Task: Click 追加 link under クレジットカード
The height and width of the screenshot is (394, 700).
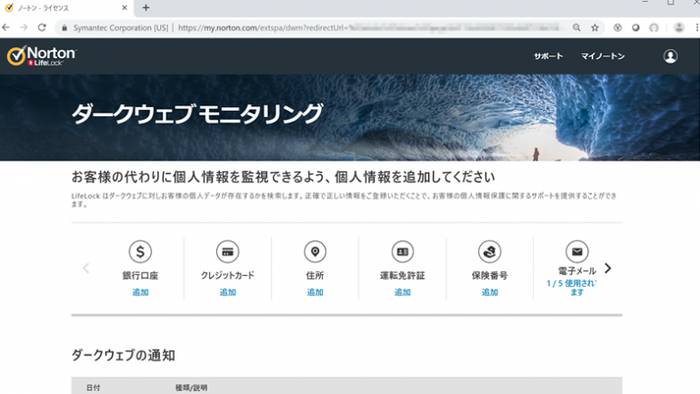Action: 228,292
